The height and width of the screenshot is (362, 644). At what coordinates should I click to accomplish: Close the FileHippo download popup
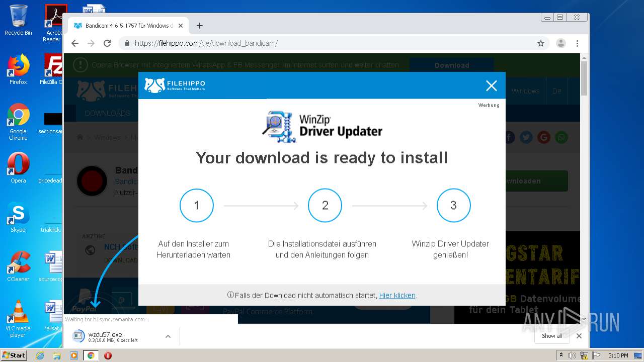tap(492, 86)
